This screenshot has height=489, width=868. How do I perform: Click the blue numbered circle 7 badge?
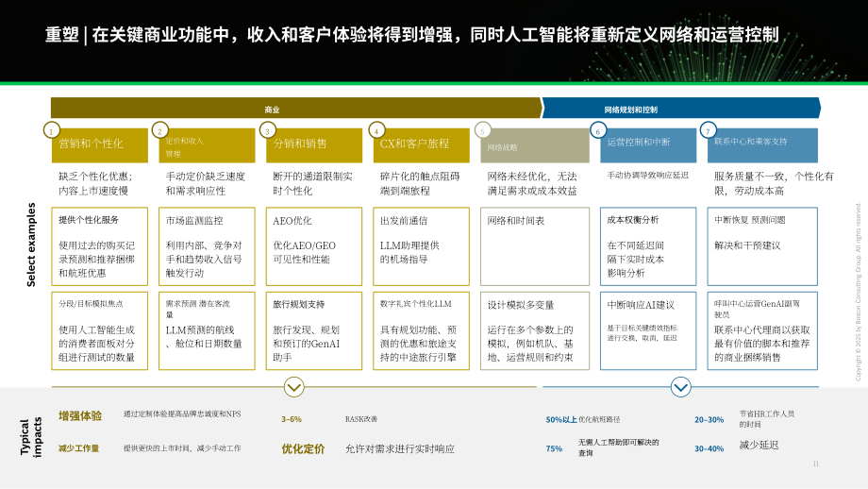(x=708, y=131)
